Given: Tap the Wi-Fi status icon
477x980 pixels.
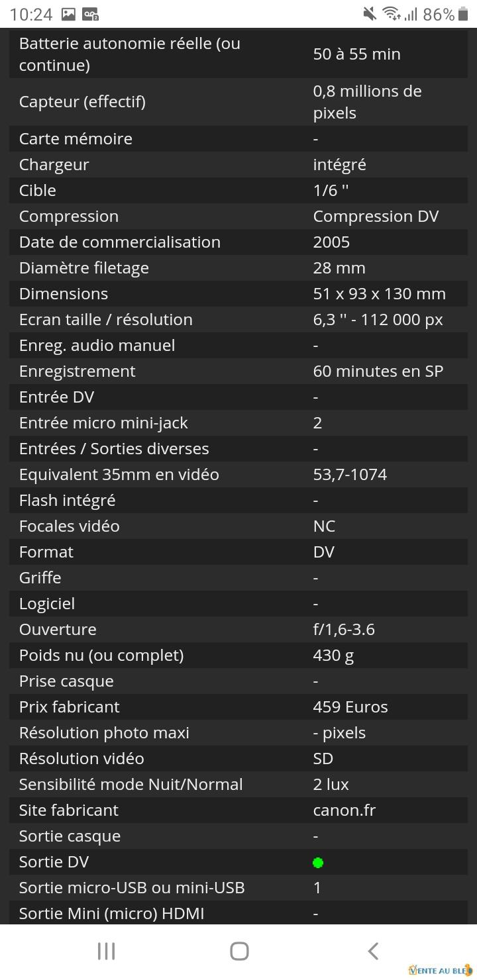Looking at the screenshot, I should click(x=392, y=14).
